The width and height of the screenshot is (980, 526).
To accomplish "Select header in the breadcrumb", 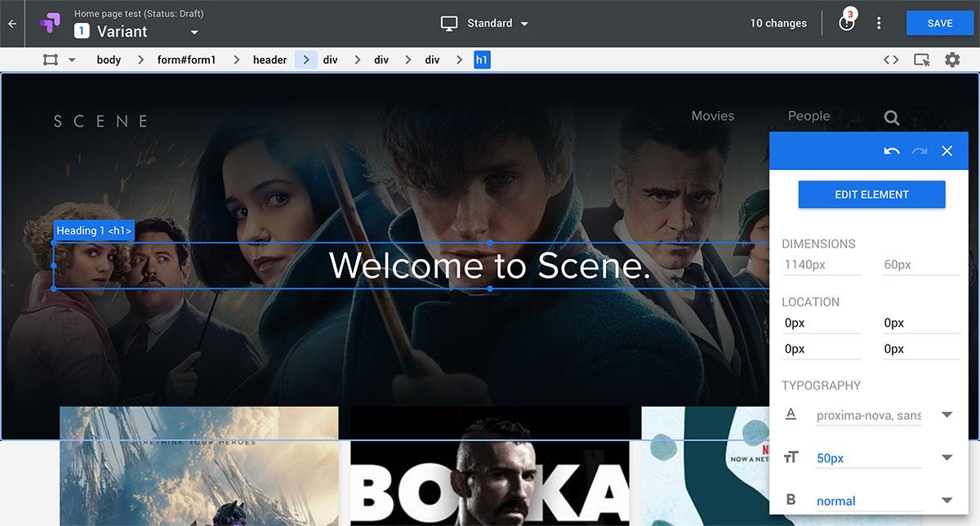I will point(269,60).
